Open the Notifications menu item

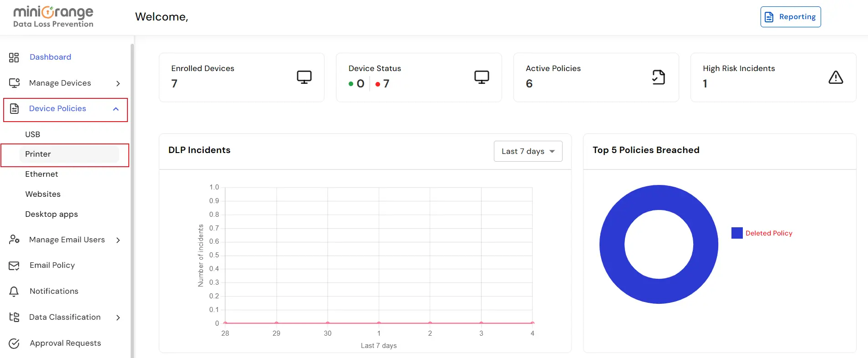pos(54,291)
